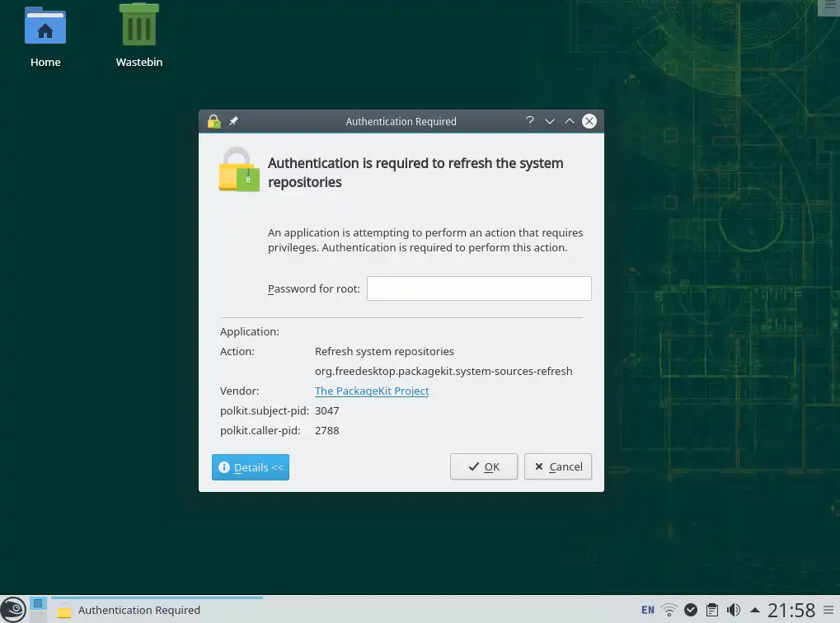Click the Cancel button
840x623 pixels.
point(558,466)
